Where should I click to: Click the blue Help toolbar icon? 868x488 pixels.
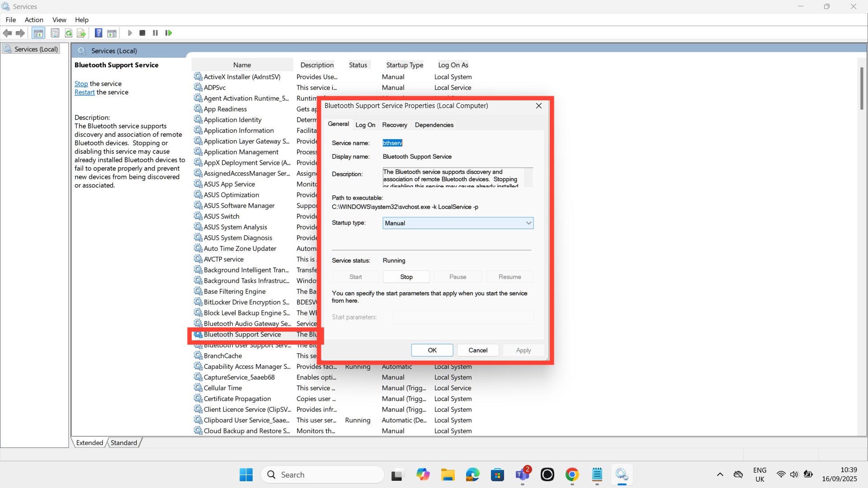coord(99,33)
